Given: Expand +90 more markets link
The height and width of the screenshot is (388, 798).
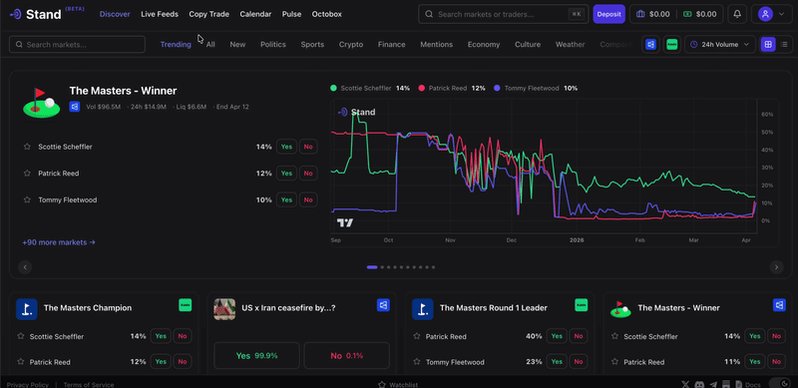Looking at the screenshot, I should coord(59,242).
